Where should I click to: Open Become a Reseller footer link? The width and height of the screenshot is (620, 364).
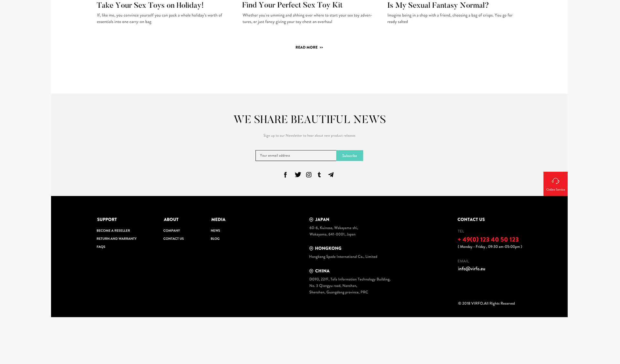(113, 231)
